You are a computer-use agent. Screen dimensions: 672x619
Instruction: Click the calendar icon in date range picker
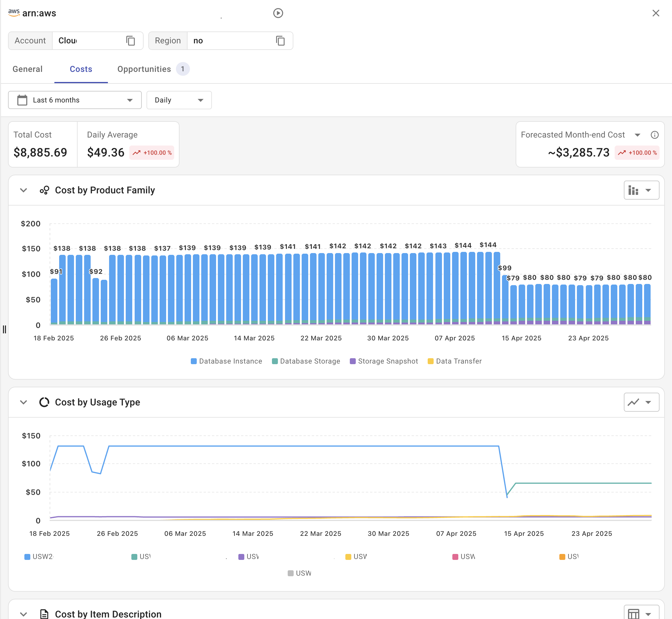click(22, 100)
